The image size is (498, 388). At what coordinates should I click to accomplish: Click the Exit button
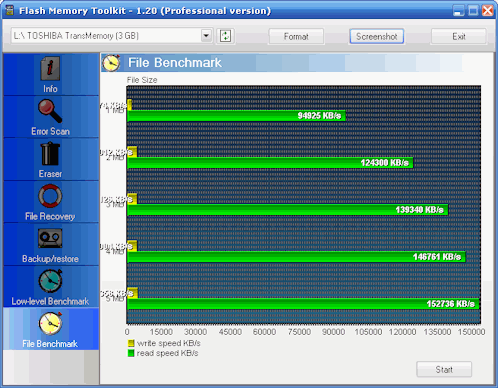(459, 36)
